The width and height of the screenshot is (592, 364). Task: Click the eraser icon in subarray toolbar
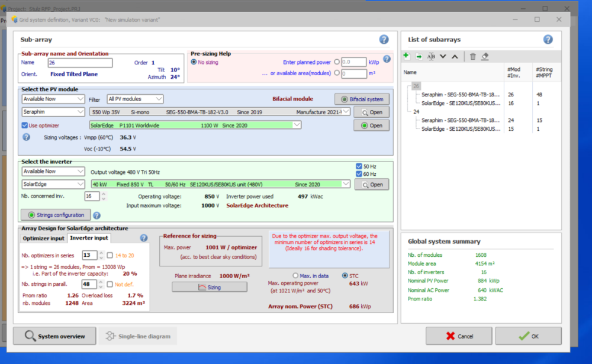(485, 56)
